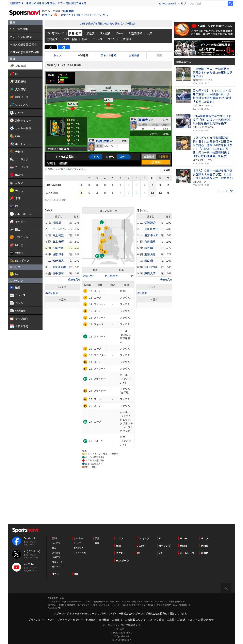
Task: Switch to 自動更新 mode
Action: tap(149, 157)
